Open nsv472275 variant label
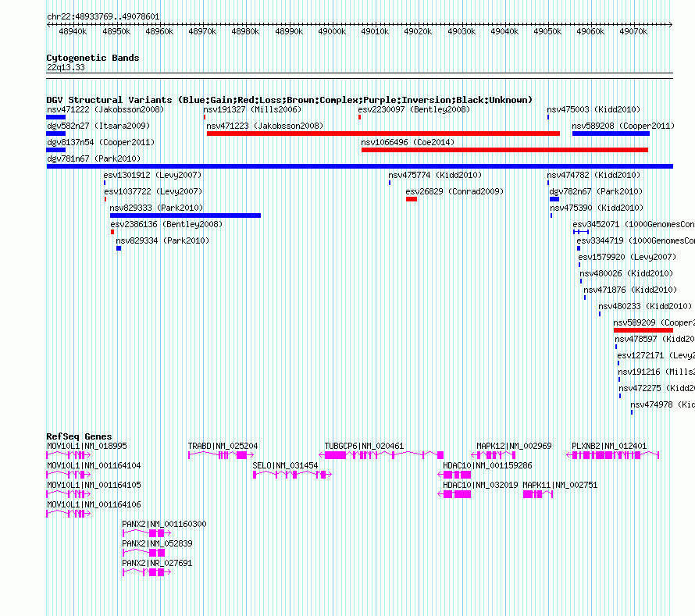The width and height of the screenshot is (695, 616). [657, 388]
